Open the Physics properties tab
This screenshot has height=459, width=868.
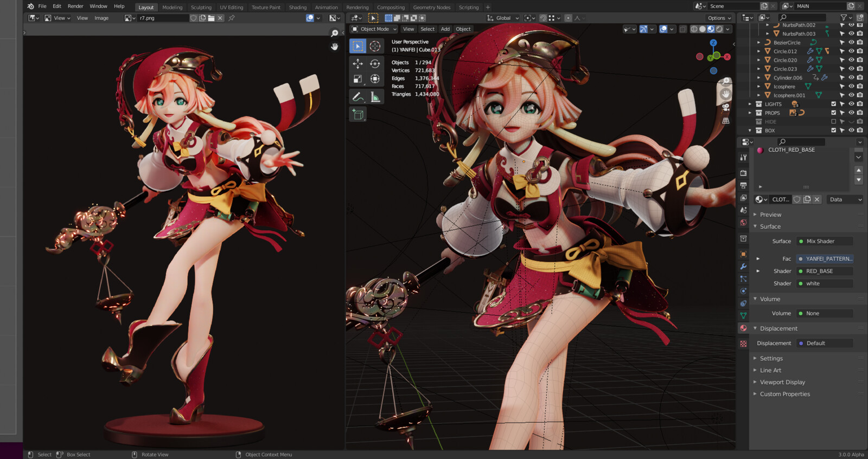point(743,291)
